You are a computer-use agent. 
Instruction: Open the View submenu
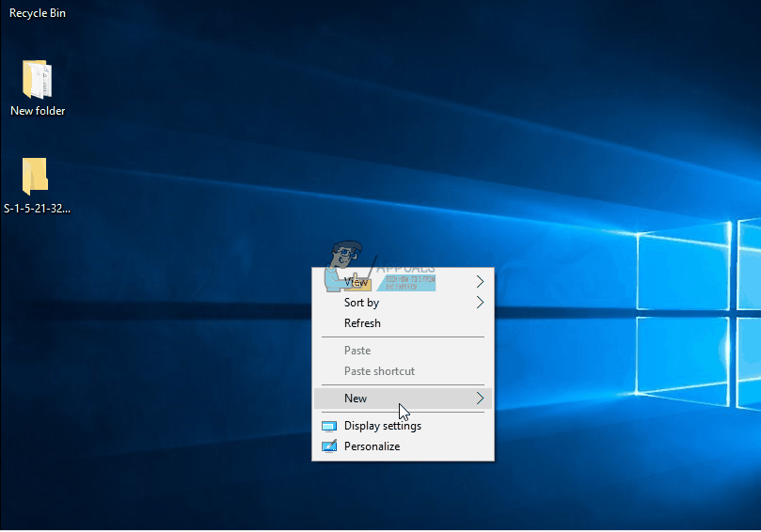pyautogui.click(x=403, y=282)
